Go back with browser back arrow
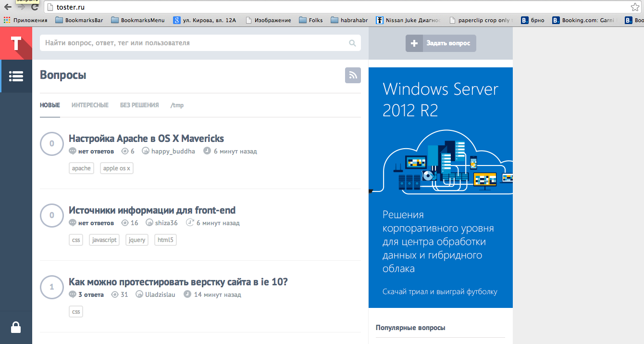Image resolution: width=644 pixels, height=344 pixels. tap(8, 7)
